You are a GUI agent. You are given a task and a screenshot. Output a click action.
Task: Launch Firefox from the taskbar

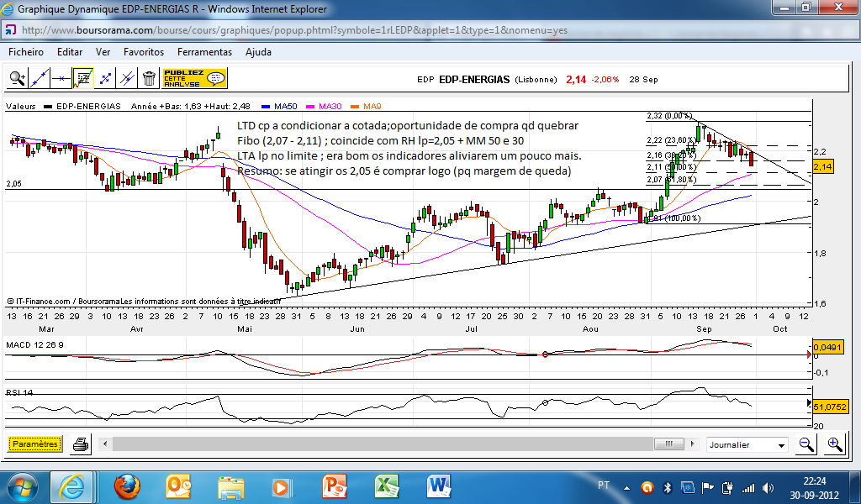click(127, 487)
